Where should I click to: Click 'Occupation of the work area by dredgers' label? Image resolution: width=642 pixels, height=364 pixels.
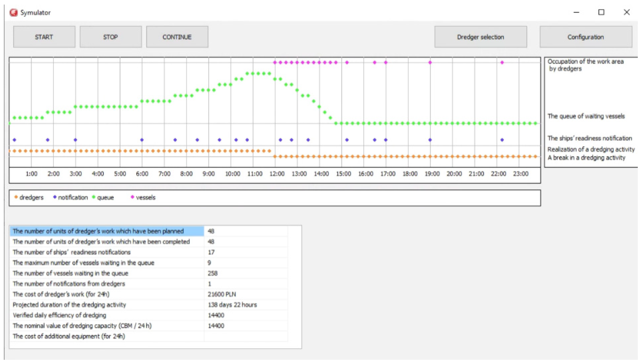click(x=585, y=65)
